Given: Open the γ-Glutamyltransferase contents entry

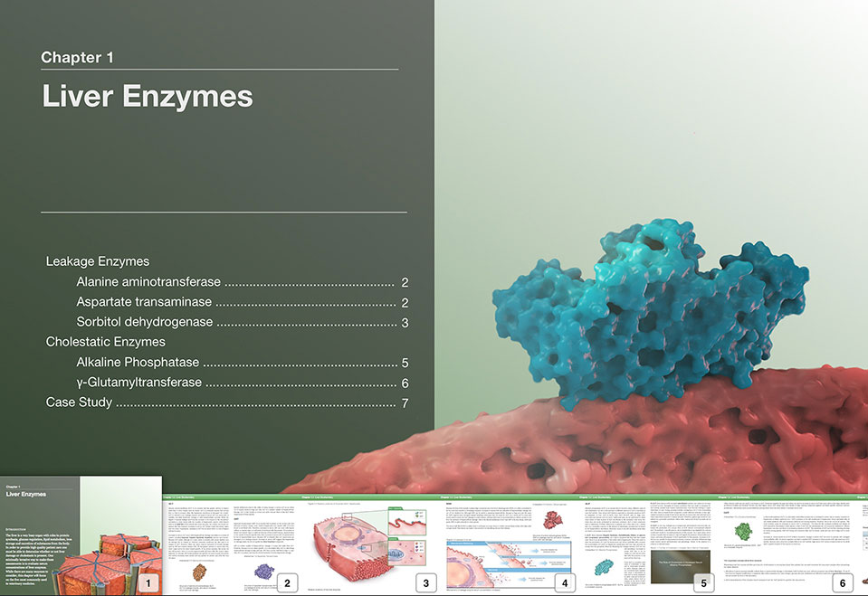Looking at the screenshot, I should [138, 383].
